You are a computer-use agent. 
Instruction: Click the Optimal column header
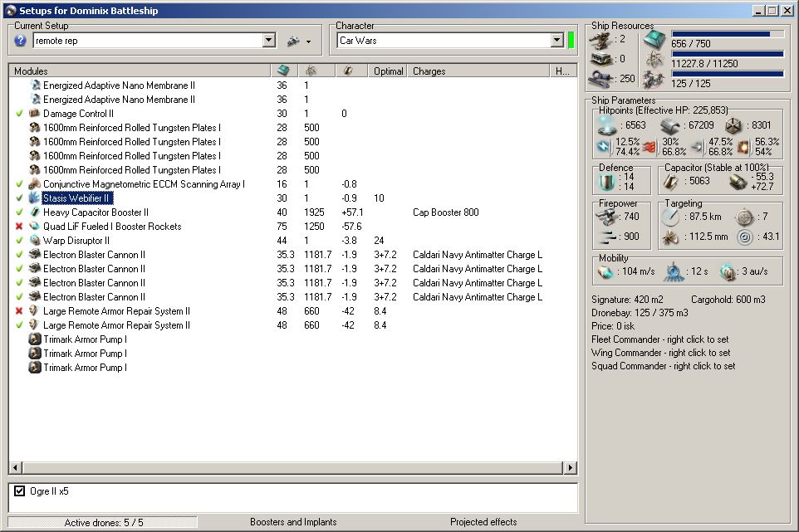click(x=388, y=71)
